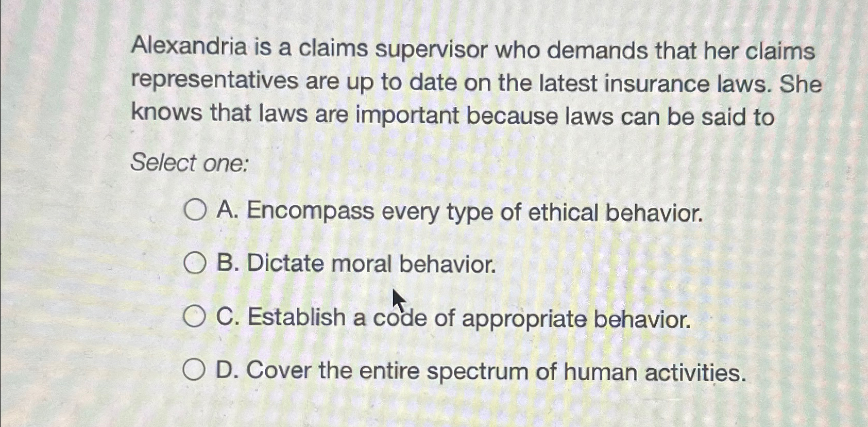Screen dimensions: 868x427
Task: Select radio button for option A
Action: click(x=195, y=211)
